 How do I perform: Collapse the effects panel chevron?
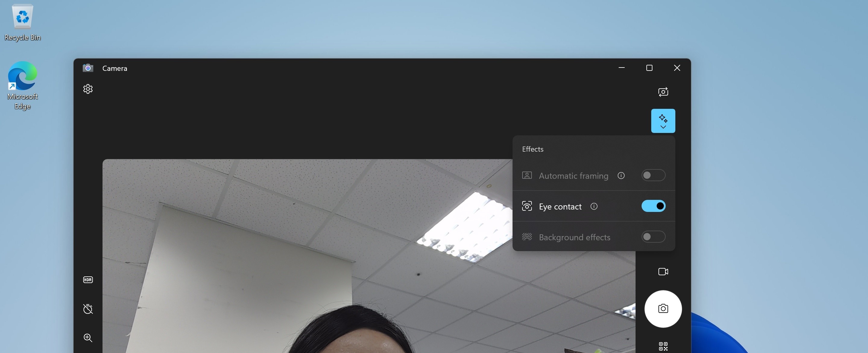663,127
